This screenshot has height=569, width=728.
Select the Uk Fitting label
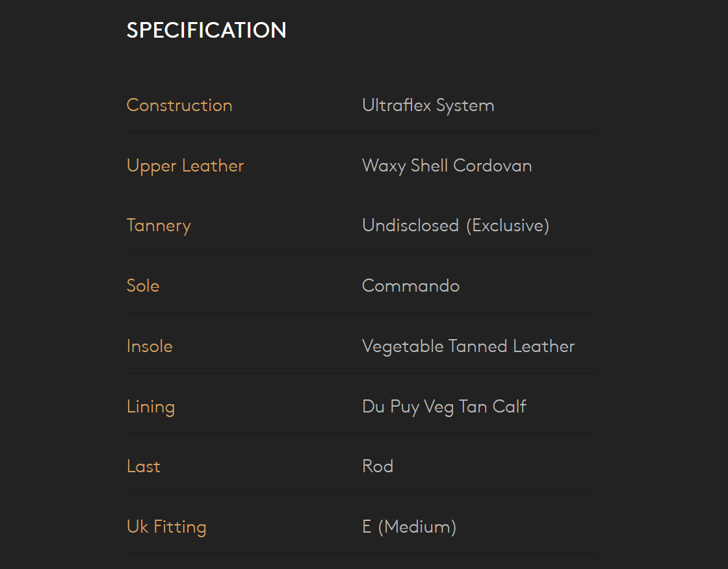166,527
